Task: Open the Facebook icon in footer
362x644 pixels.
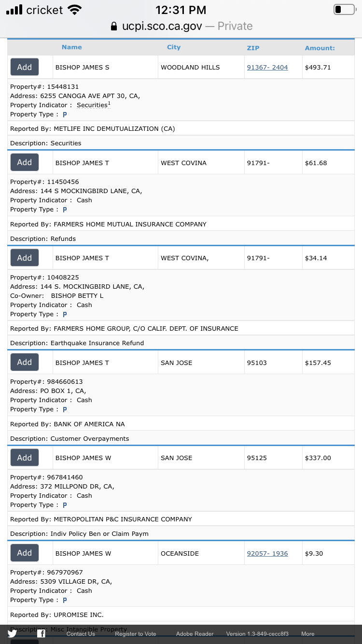Action: click(42, 634)
